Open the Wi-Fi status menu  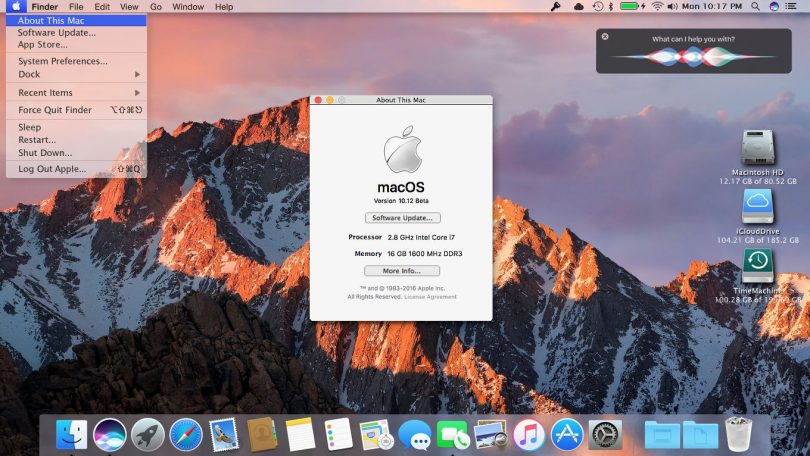[x=657, y=7]
